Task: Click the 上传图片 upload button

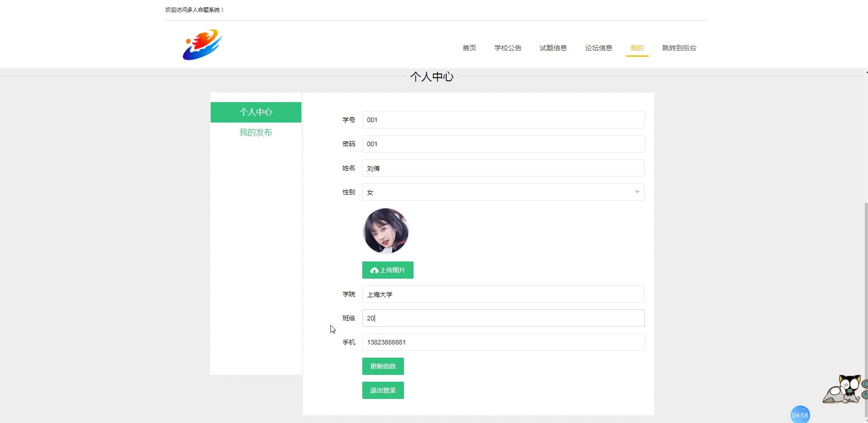Action: point(388,270)
